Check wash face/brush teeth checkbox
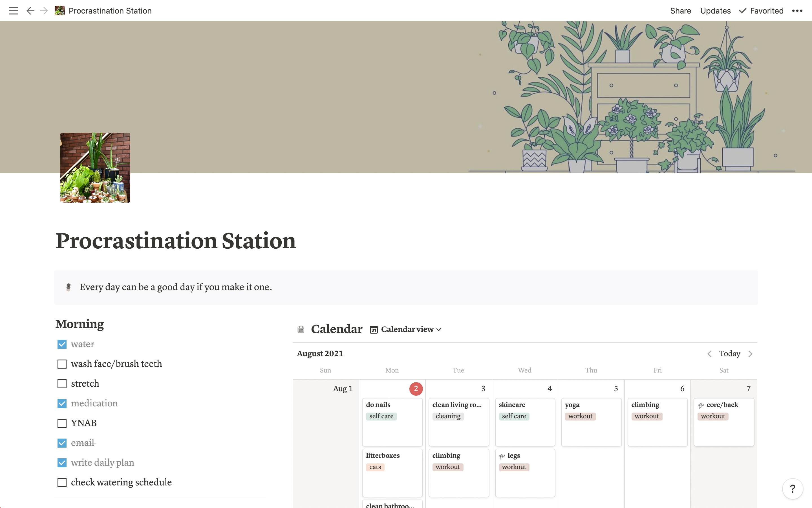 (x=62, y=364)
